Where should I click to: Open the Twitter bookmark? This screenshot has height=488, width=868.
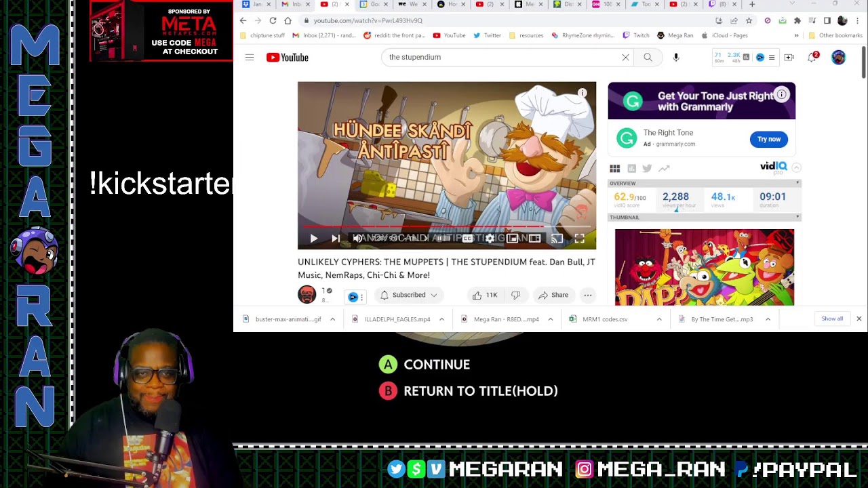(487, 35)
